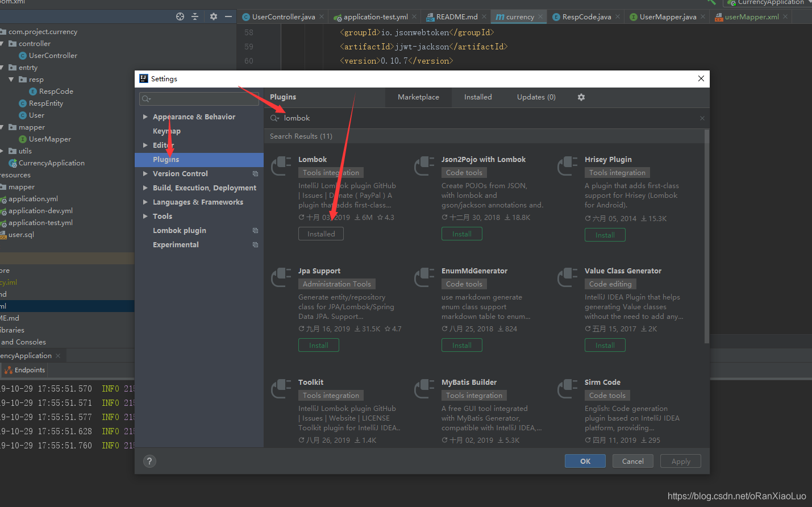
Task: Click the Endpoints tab icon in run panel
Action: (9, 370)
